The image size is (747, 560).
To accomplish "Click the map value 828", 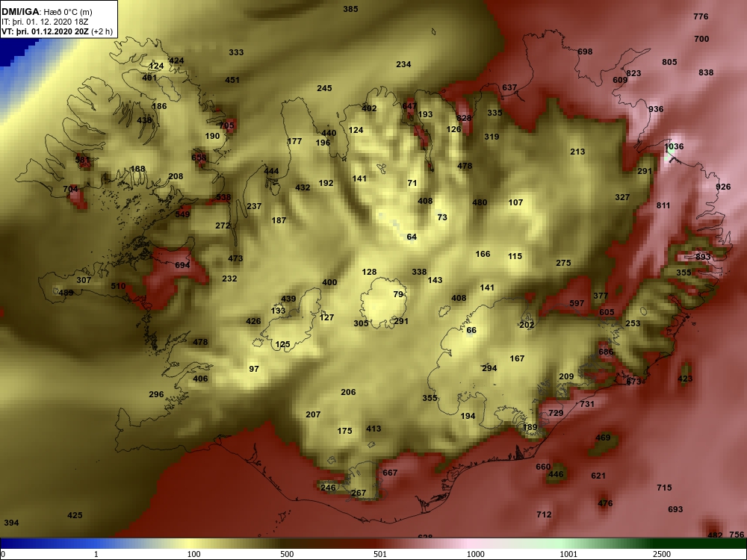I will coord(464,118).
